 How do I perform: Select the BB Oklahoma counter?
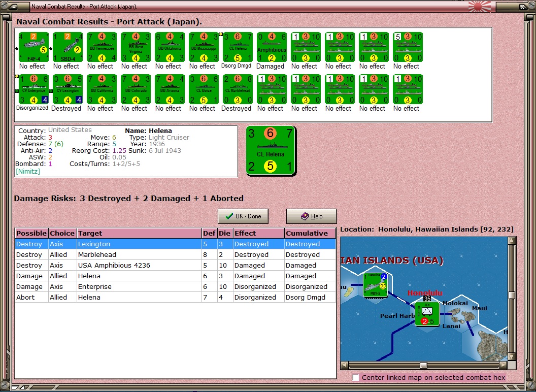pos(170,47)
